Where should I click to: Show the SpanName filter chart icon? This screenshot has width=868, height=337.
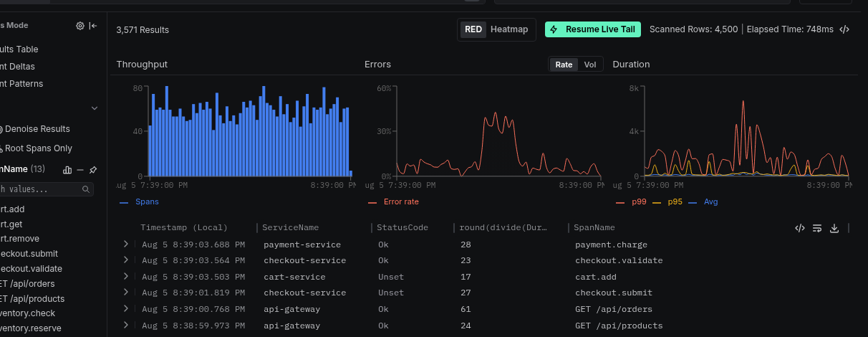point(67,170)
